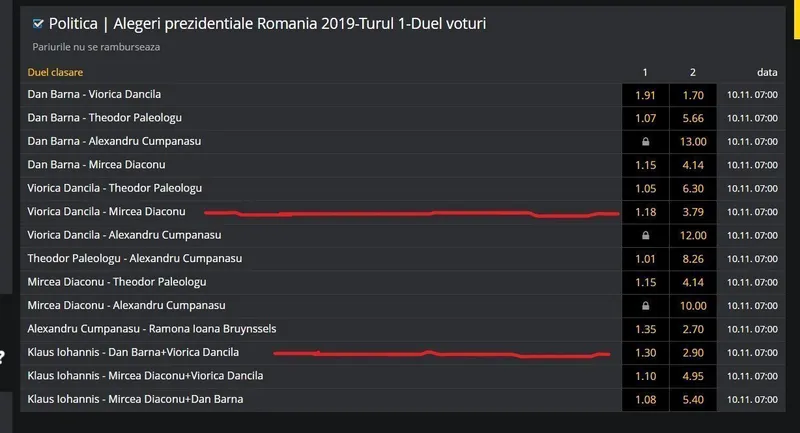This screenshot has width=800, height=433.
Task: Choose 3.79 odds for Mircea Diaconu over Dancila
Action: tap(693, 212)
